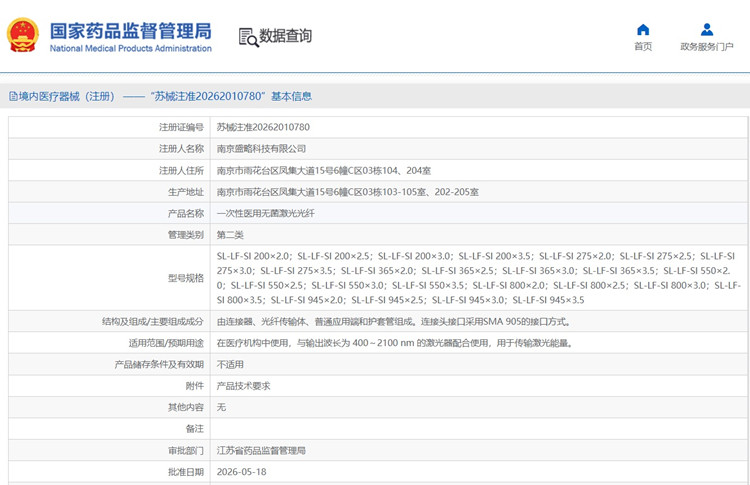Click the 数据查询 search document icon
The image size is (750, 485).
[x=248, y=37]
